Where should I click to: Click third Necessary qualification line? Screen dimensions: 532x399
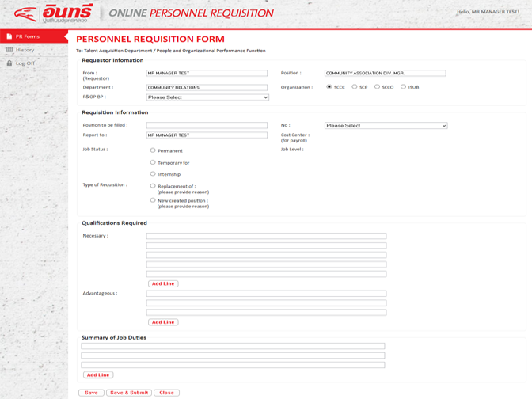[266, 255]
